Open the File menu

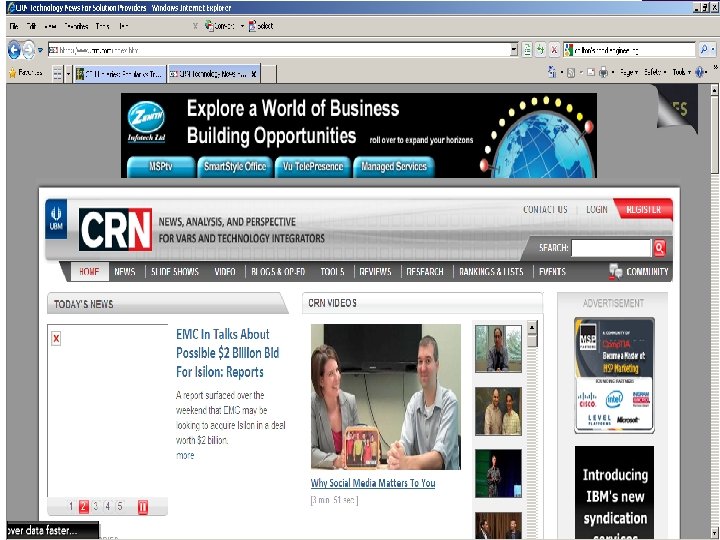tap(13, 26)
